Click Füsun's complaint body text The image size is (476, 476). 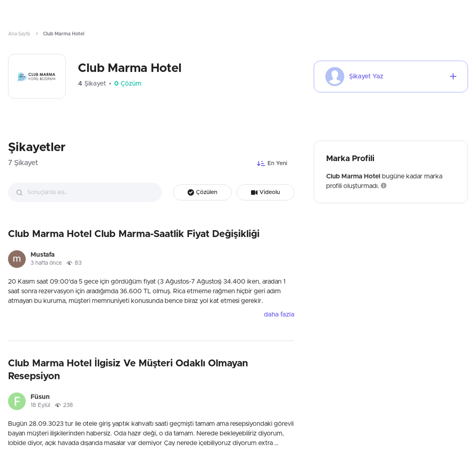pos(151,434)
